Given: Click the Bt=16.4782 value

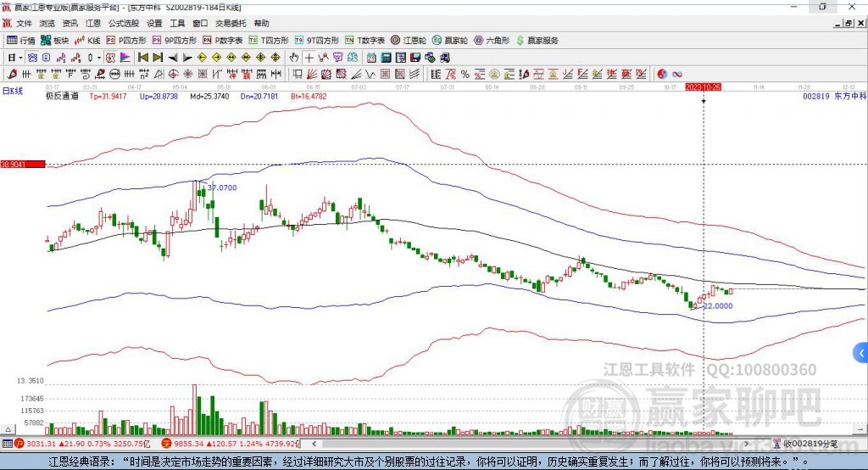Looking at the screenshot, I should [x=309, y=96].
